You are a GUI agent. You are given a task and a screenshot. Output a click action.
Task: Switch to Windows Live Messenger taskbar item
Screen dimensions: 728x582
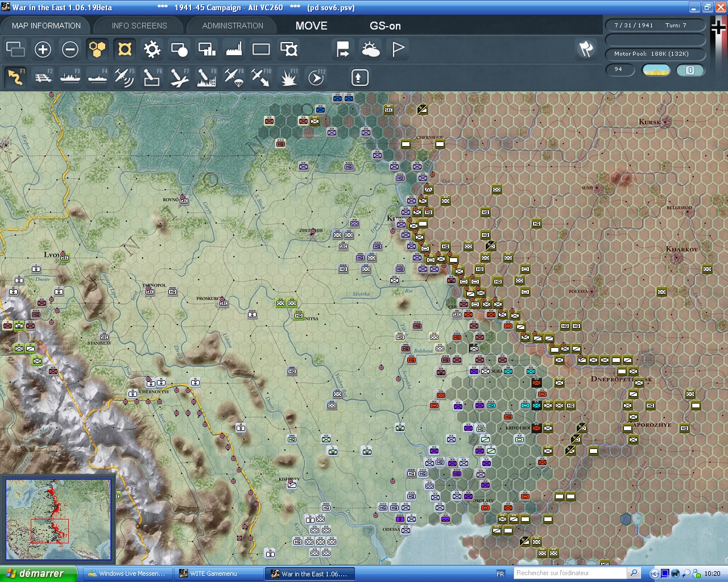(127, 573)
